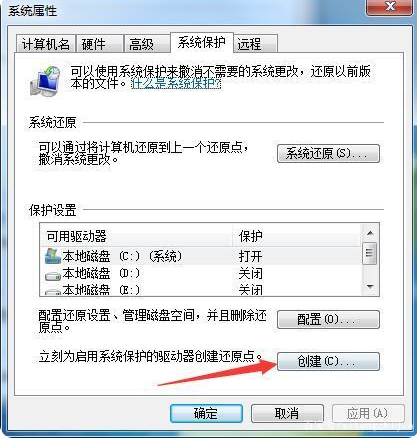Click the 保护 column header

coord(297,236)
